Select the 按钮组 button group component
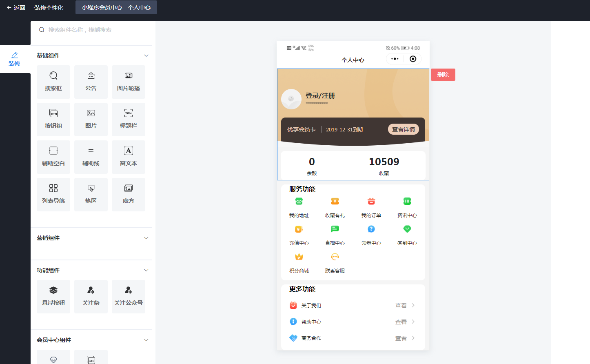Viewport: 590px width, 364px height. (x=53, y=119)
